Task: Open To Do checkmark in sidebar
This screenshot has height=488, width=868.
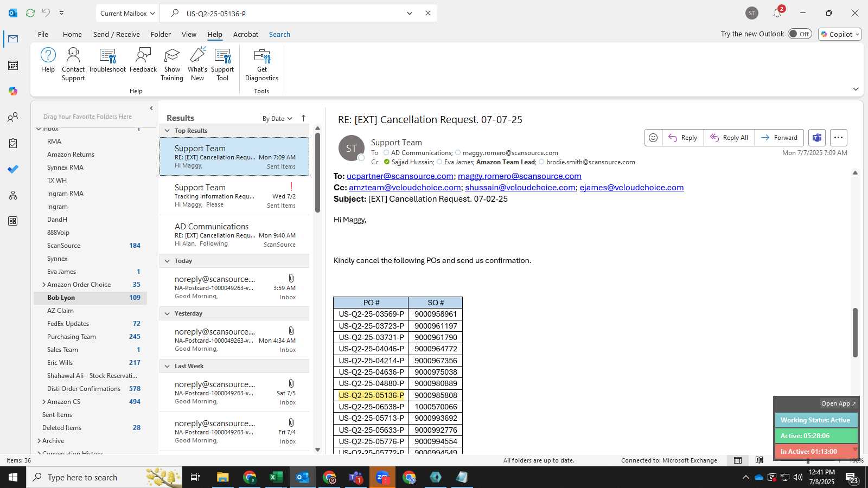Action: [x=13, y=169]
